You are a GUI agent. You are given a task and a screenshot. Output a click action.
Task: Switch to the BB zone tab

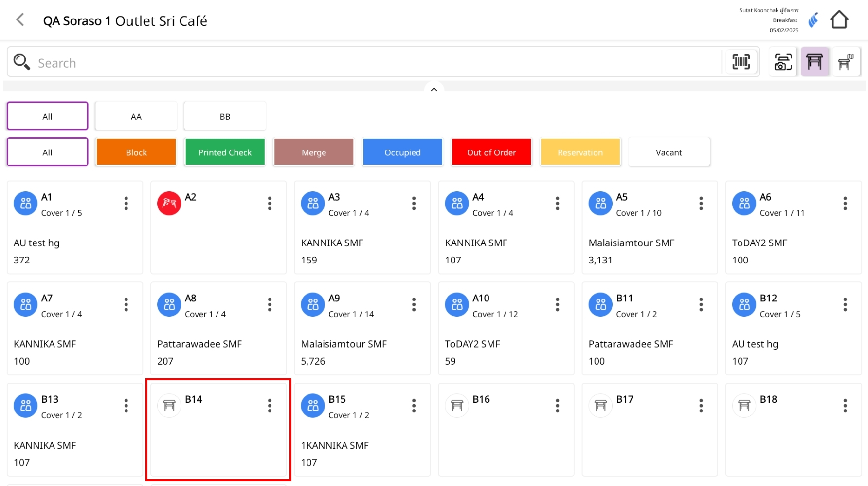(x=225, y=116)
